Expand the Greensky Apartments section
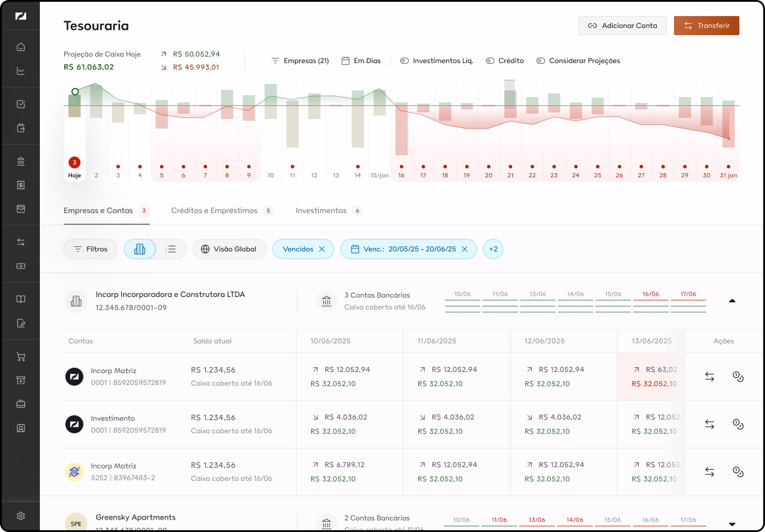Screen dimensions: 765x532 tap(732, 524)
